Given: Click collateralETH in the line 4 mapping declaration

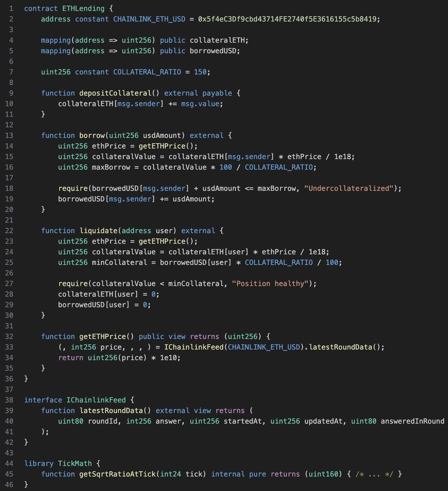Looking at the screenshot, I should pos(217,40).
